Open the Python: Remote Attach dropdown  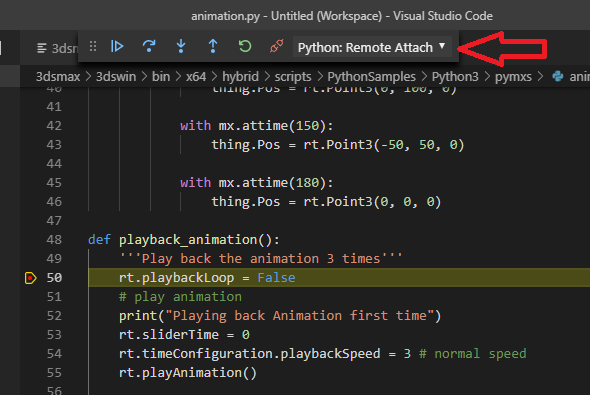(372, 47)
